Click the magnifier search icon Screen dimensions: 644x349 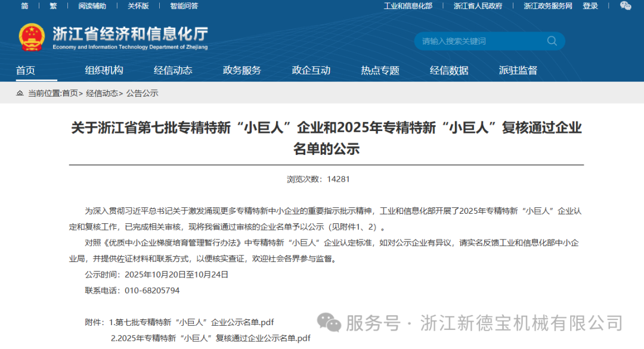(x=552, y=41)
